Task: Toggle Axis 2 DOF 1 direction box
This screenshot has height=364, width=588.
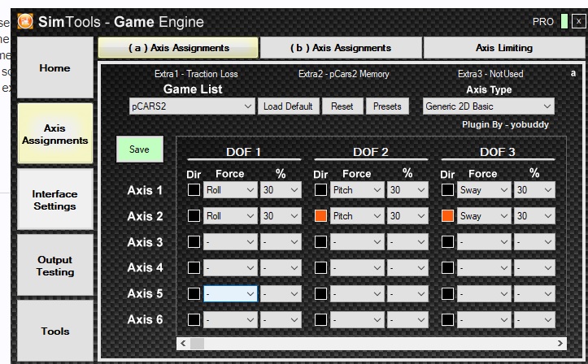Action: click(x=194, y=215)
